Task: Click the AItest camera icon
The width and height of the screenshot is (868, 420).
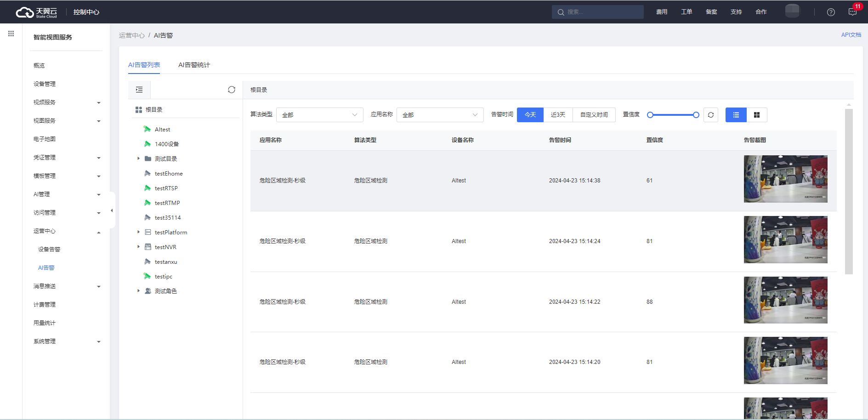Action: coord(148,129)
